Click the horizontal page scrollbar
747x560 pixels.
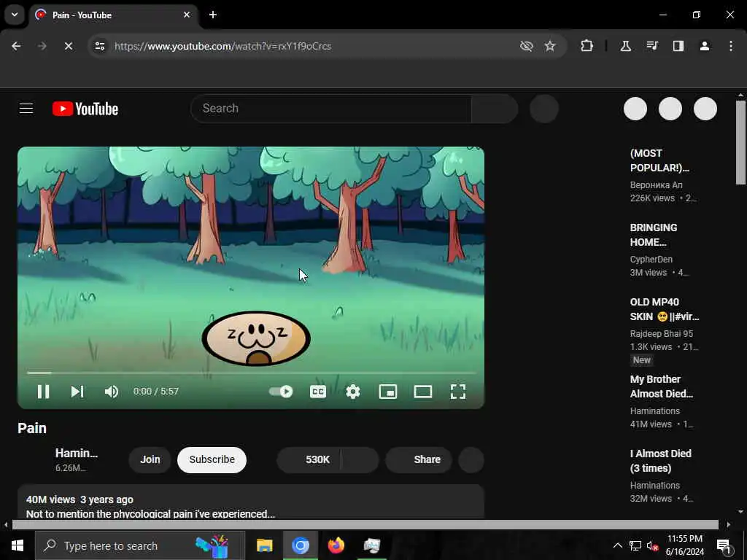365,525
